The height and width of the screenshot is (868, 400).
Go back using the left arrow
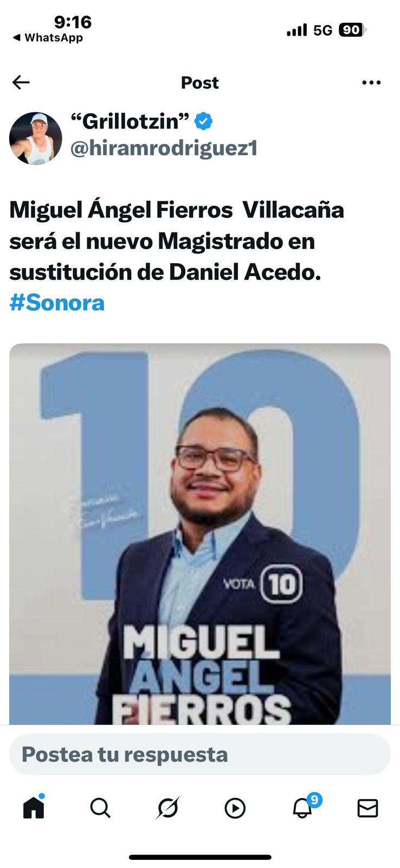pos(21,82)
